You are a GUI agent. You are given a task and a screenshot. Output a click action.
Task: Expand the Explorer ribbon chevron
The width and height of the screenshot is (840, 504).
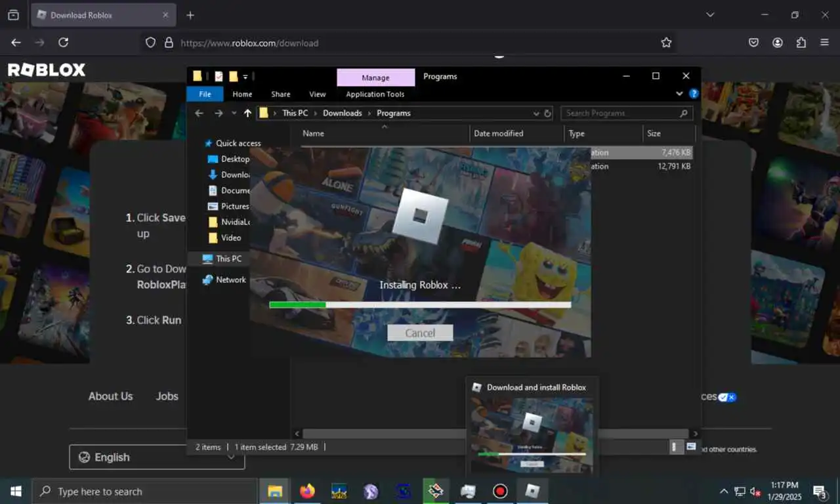point(679,94)
